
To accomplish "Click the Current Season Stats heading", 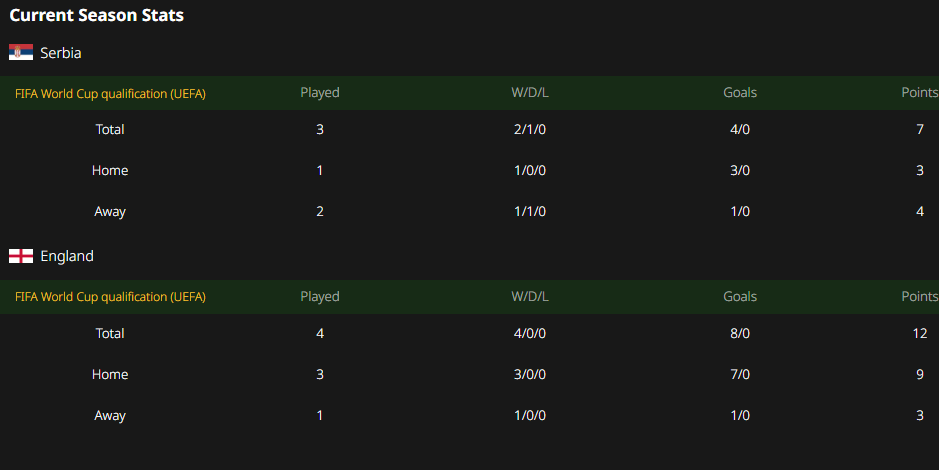I will click(96, 16).
